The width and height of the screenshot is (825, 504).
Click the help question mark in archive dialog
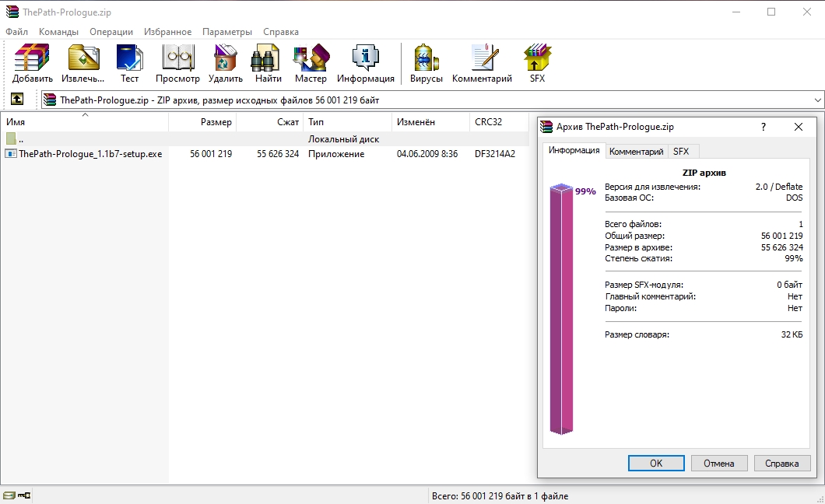point(764,127)
